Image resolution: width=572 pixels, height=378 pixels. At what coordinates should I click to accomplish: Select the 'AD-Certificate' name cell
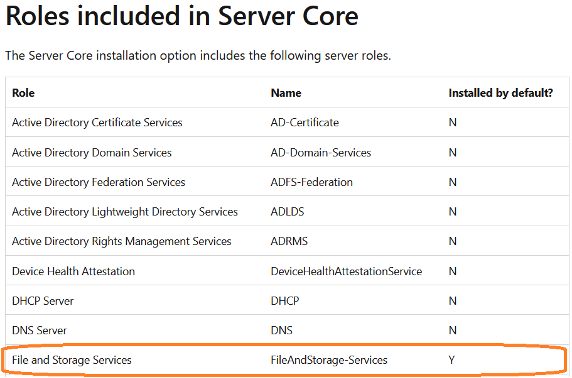(305, 122)
